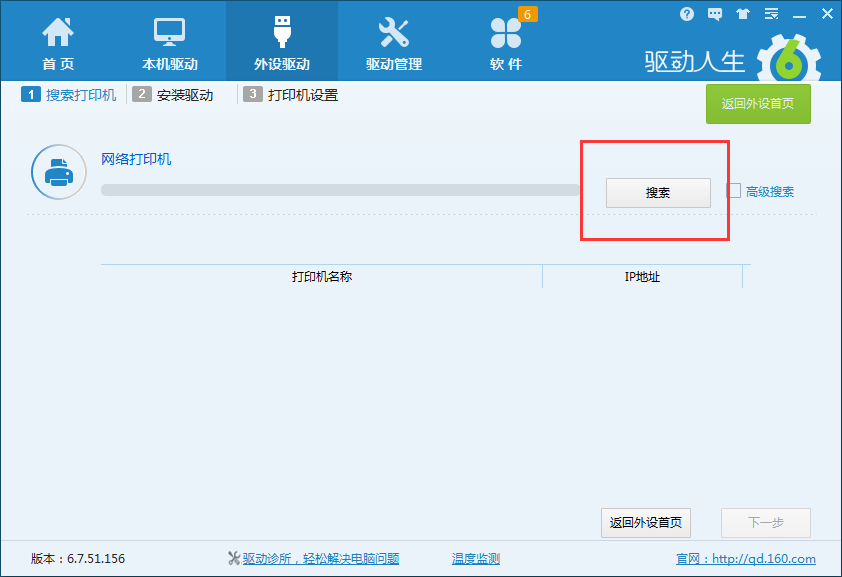842x577 pixels.
Task: Open the feedback chat bubble icon
Action: coord(714,13)
